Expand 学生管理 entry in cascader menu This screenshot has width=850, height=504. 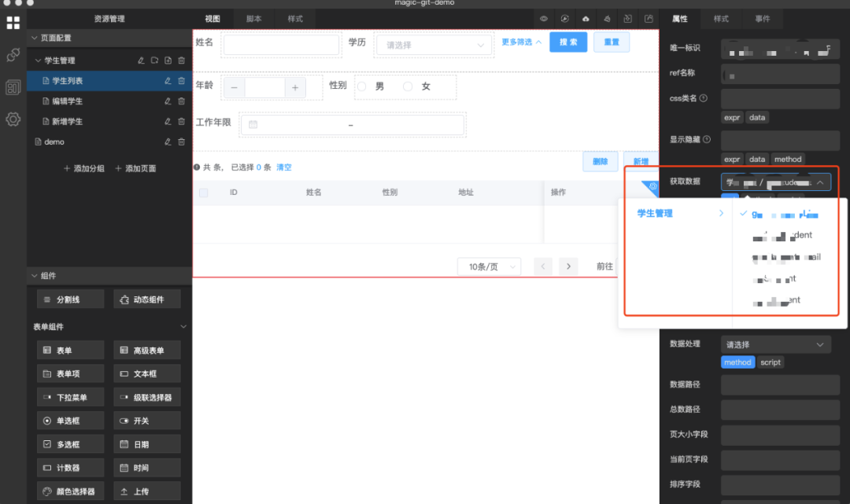(x=680, y=213)
